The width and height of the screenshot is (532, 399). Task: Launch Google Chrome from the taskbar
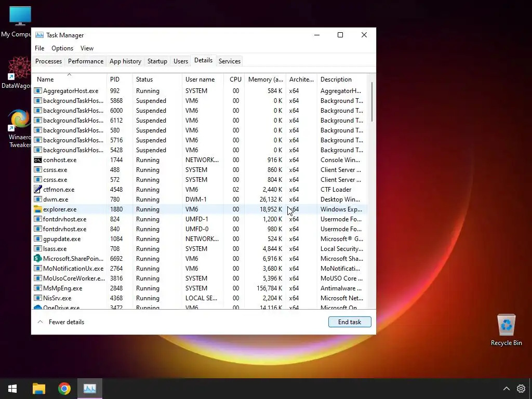(x=64, y=389)
